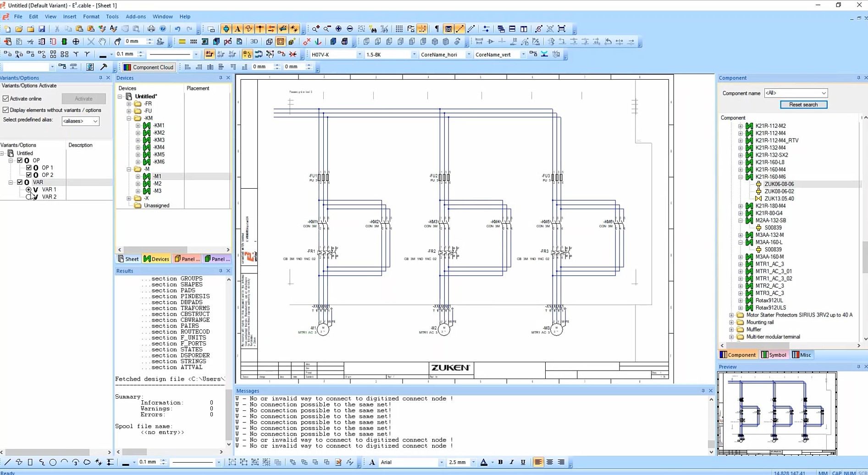Toggle Display elements without variants checkbox
Screen dimensions: 868x475
(x=6, y=110)
